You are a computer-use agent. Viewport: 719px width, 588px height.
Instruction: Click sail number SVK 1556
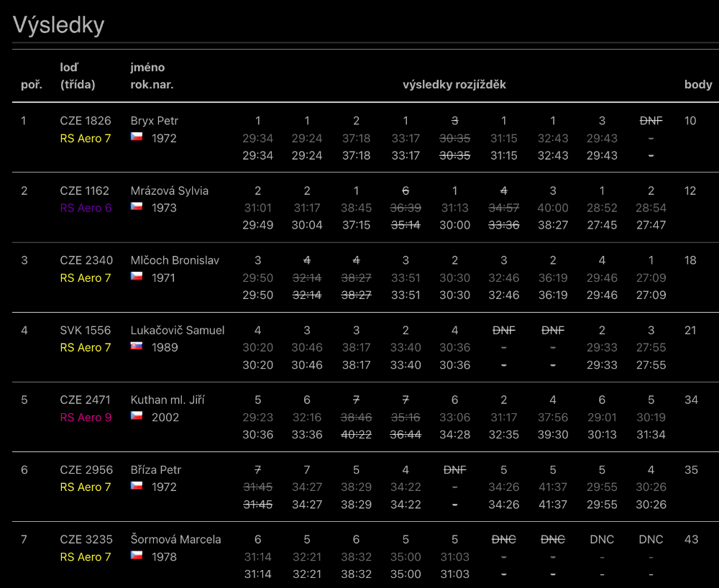pos(86,330)
